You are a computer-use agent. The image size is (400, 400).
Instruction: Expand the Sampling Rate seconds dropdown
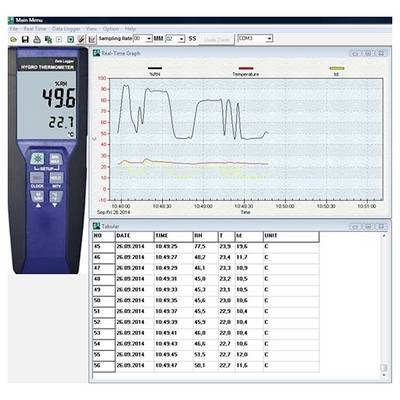coord(181,39)
